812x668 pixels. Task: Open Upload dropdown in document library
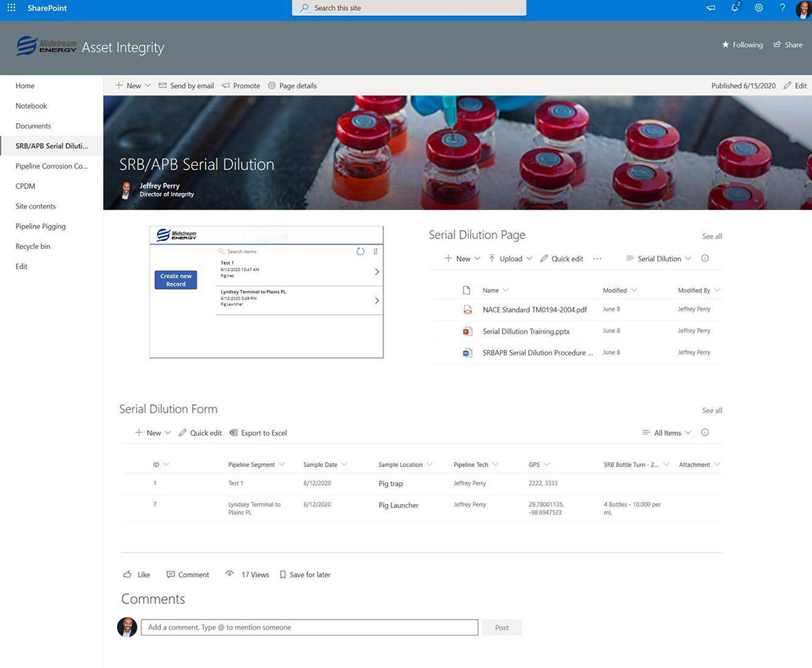510,259
